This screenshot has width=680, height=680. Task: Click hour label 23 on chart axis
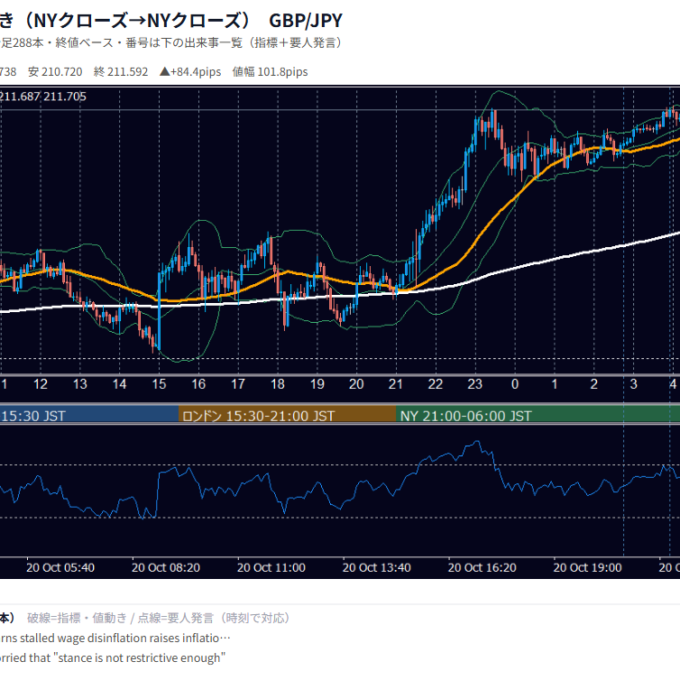475,384
